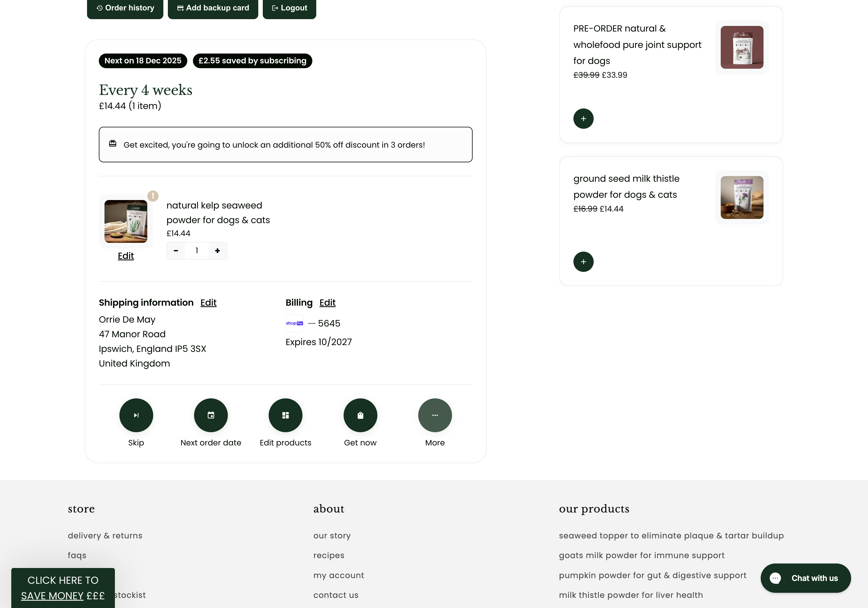
Task: Click PRE-ORDER joint support product title
Action: tap(637, 45)
